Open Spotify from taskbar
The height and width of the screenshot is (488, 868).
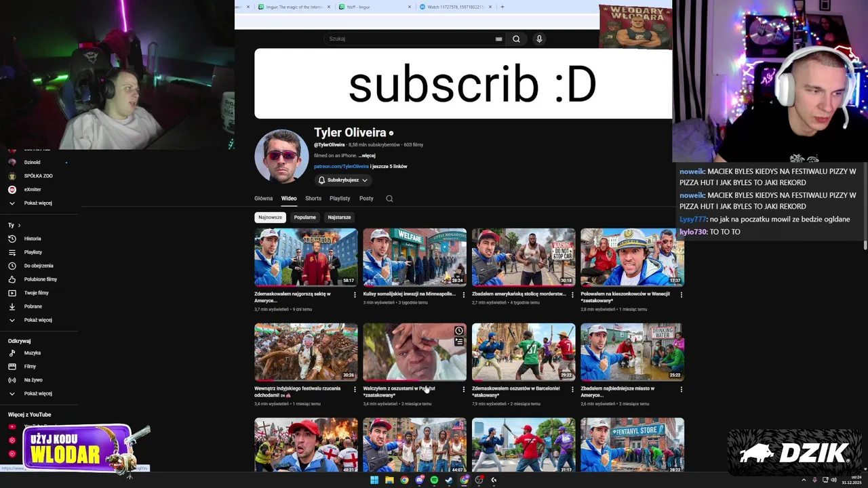[434, 480]
